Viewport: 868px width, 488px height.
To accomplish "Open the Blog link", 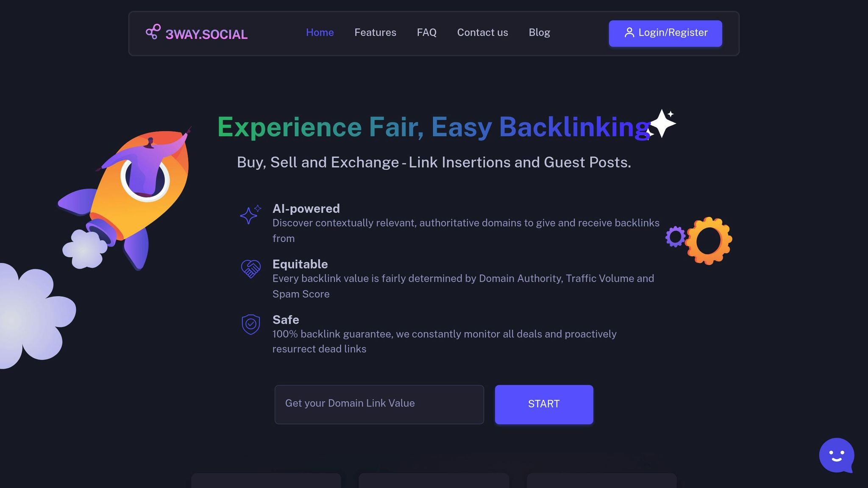I will [x=539, y=33].
